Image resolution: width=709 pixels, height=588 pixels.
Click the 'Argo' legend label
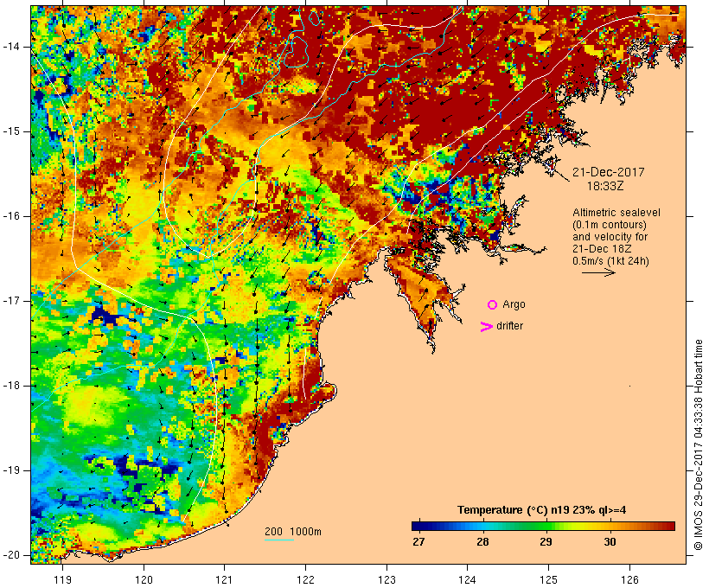(514, 305)
